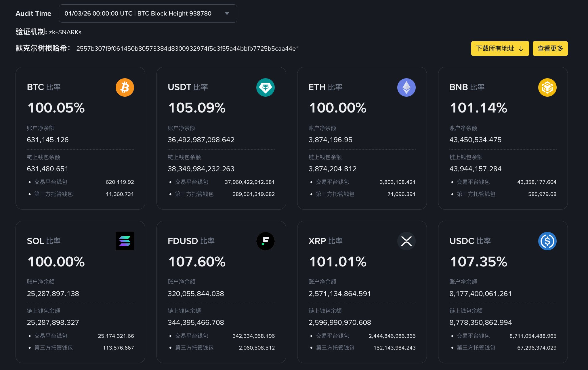588x370 pixels.
Task: Click the USDT 105.09% ratio value
Action: tap(197, 108)
